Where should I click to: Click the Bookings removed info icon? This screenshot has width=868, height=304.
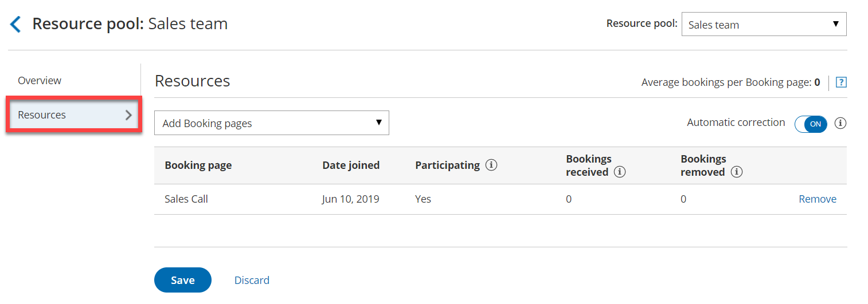click(737, 172)
